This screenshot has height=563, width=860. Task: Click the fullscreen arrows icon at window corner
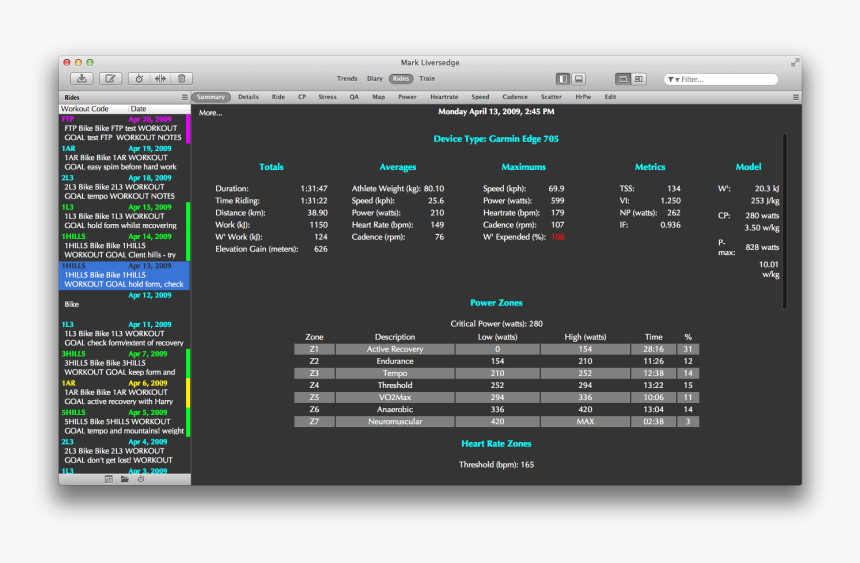[794, 63]
